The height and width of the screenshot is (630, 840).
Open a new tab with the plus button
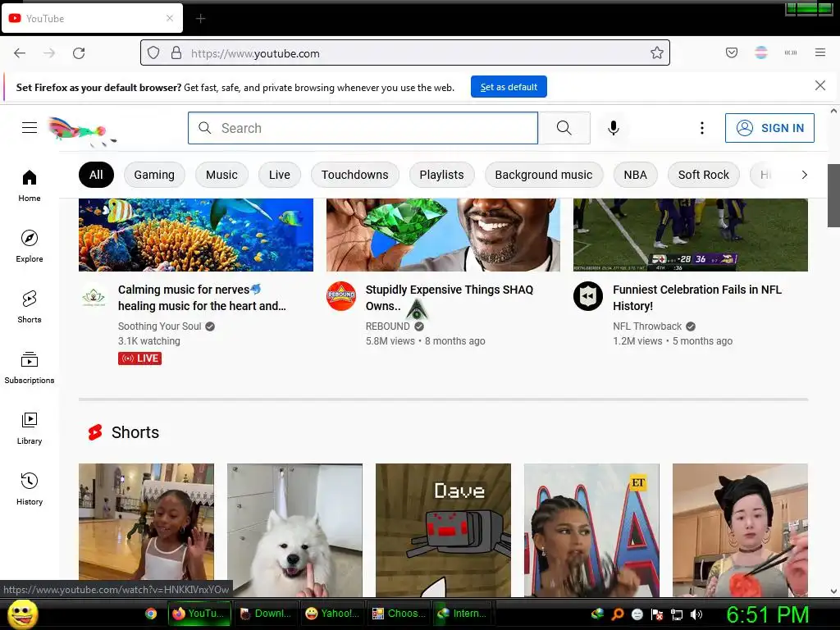(x=200, y=19)
